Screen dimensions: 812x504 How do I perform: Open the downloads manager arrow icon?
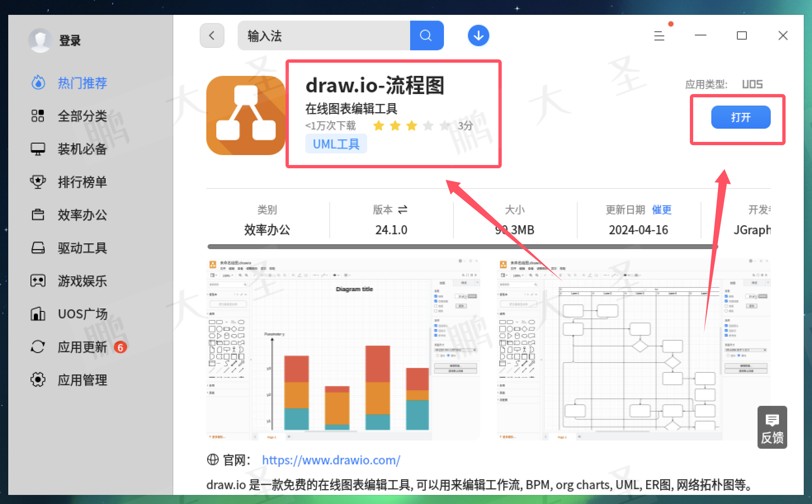[478, 35]
